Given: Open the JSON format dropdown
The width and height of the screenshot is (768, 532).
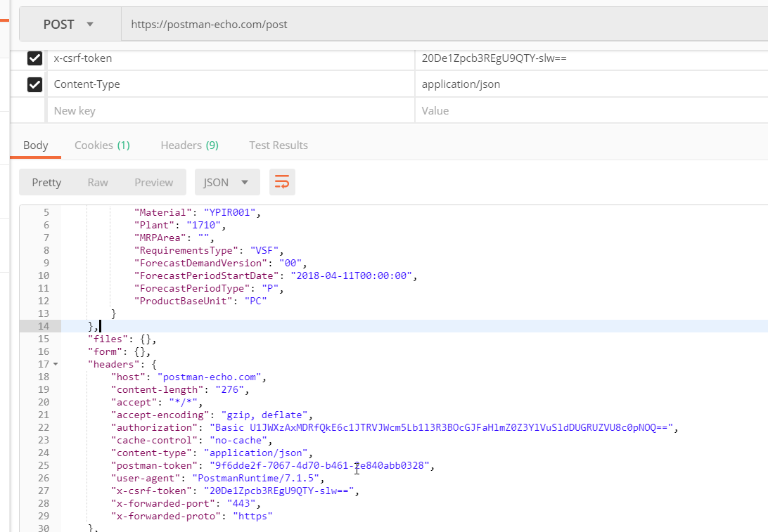Looking at the screenshot, I should click(226, 181).
